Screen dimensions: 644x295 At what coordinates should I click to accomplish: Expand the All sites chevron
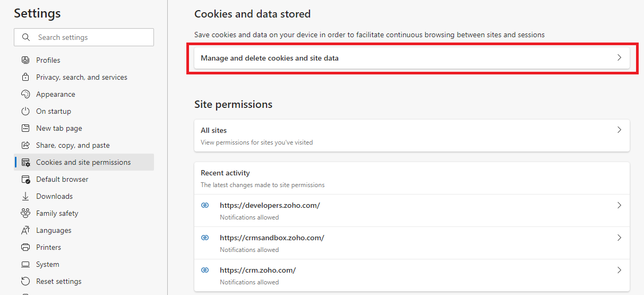[x=619, y=130]
